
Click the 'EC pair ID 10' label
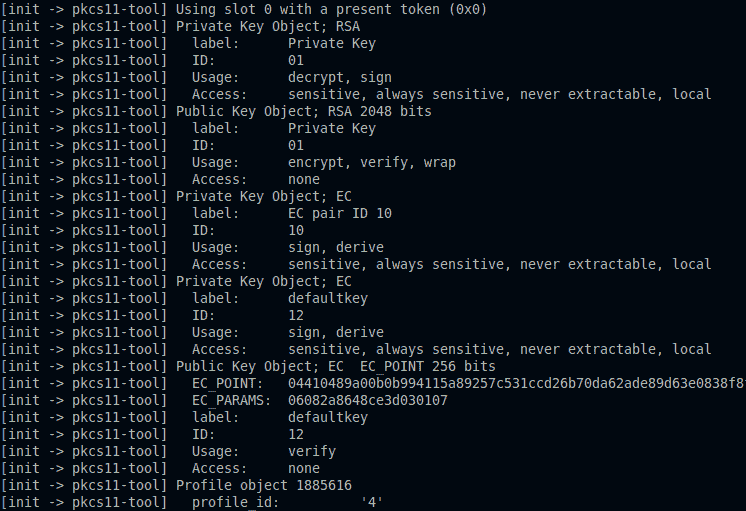tap(340, 213)
